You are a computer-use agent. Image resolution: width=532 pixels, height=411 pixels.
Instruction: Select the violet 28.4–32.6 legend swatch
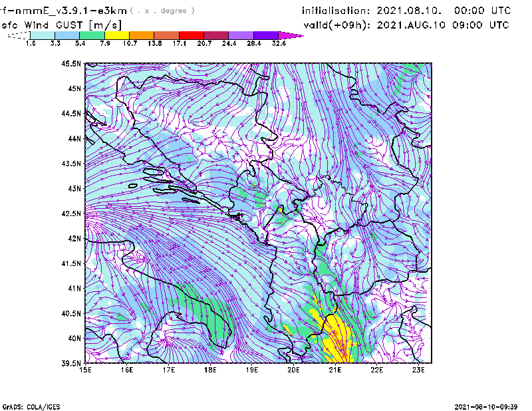(x=266, y=35)
